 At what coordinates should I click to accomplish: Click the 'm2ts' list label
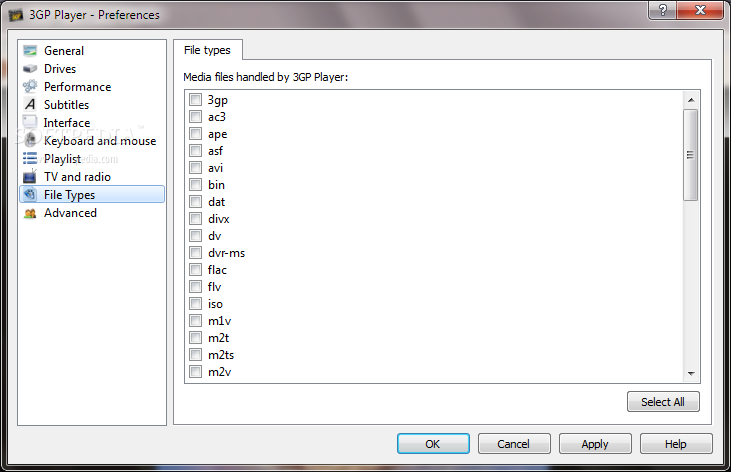click(x=221, y=355)
